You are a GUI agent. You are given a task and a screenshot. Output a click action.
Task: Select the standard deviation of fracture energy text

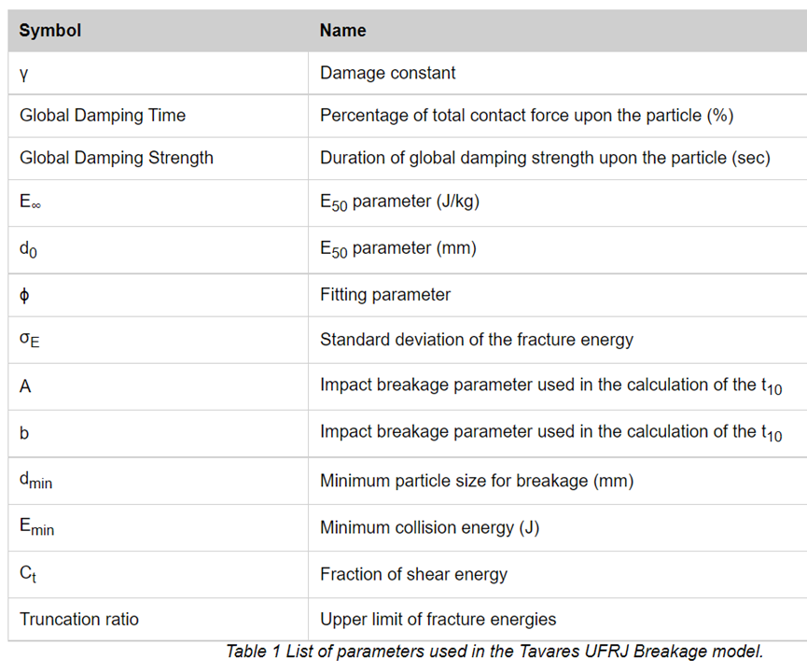[x=476, y=340]
